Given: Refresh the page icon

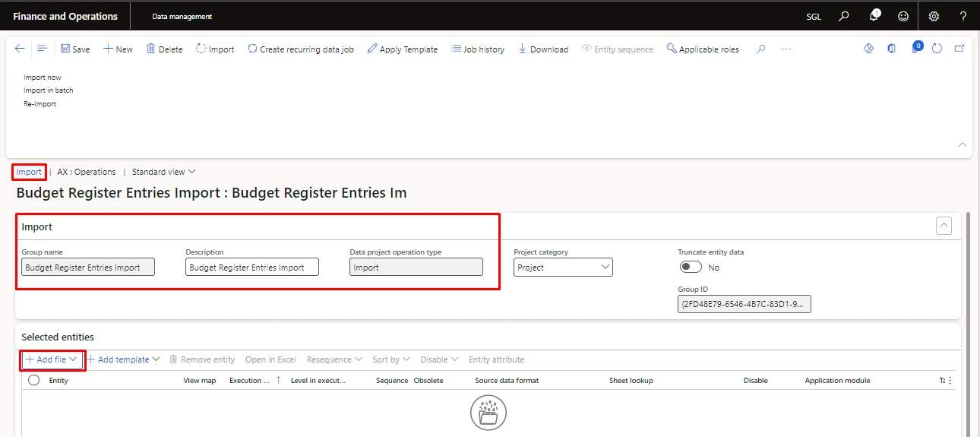Looking at the screenshot, I should tap(937, 48).
